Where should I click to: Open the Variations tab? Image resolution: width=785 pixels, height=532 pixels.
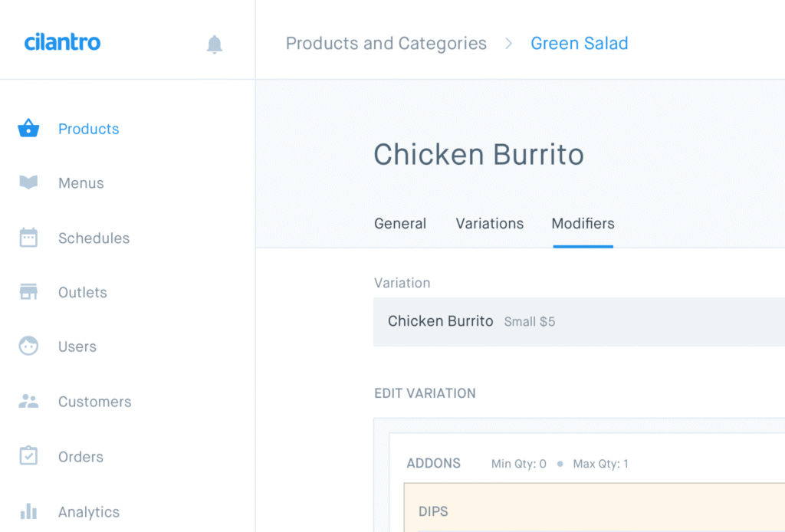pos(490,224)
